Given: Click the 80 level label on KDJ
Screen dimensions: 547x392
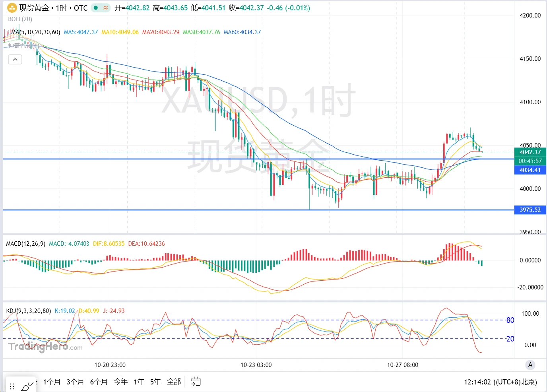Looking at the screenshot, I should (x=510, y=320).
